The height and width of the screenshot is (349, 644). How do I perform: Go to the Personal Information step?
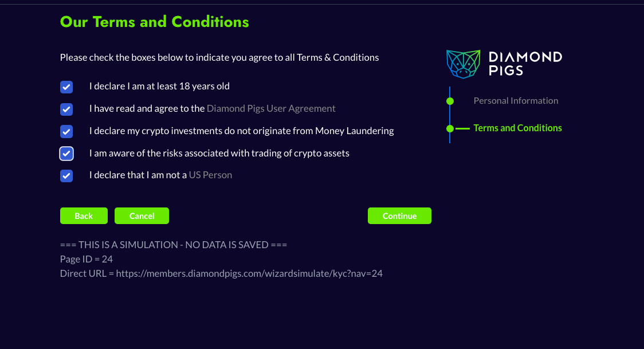pos(516,101)
